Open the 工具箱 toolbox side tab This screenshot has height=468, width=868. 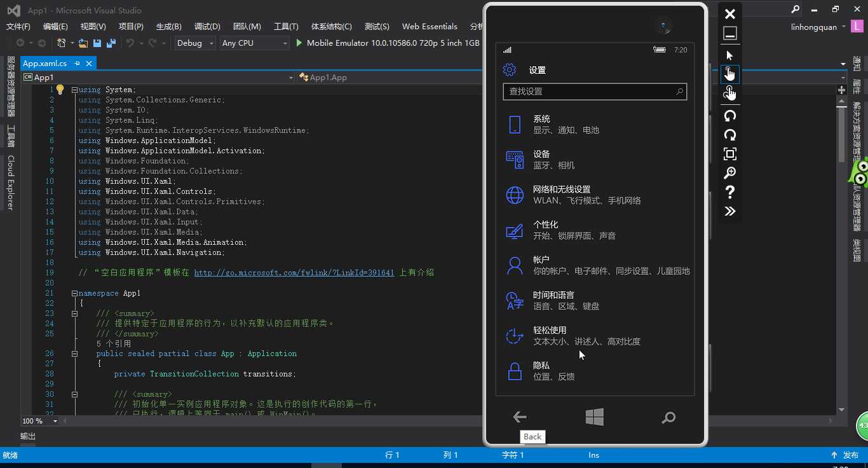[10, 136]
